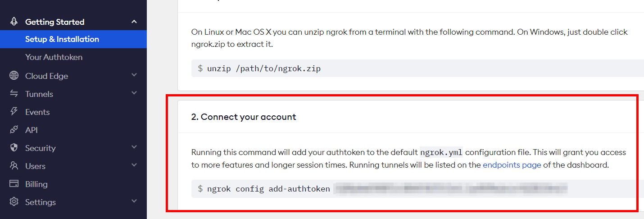Screen dimensions: 644x219
Task: Click the Tunnels arrows icon
Action: tap(14, 94)
